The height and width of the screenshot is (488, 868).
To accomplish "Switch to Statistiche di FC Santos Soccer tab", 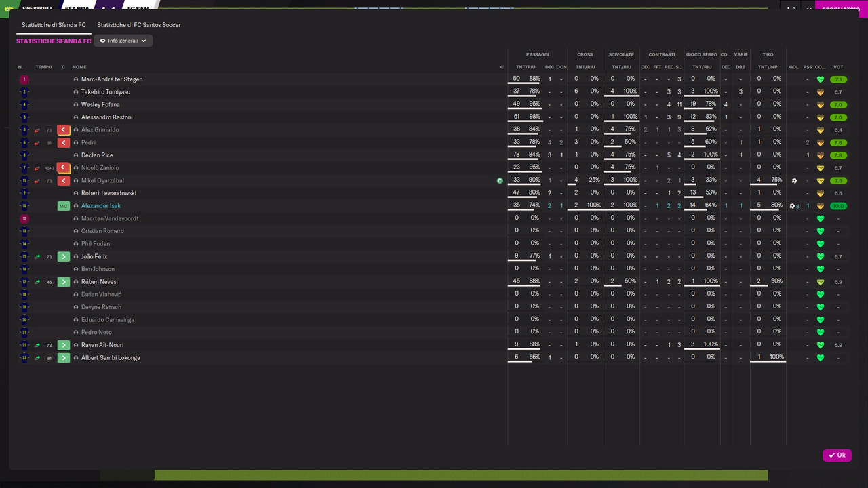I will 139,25.
